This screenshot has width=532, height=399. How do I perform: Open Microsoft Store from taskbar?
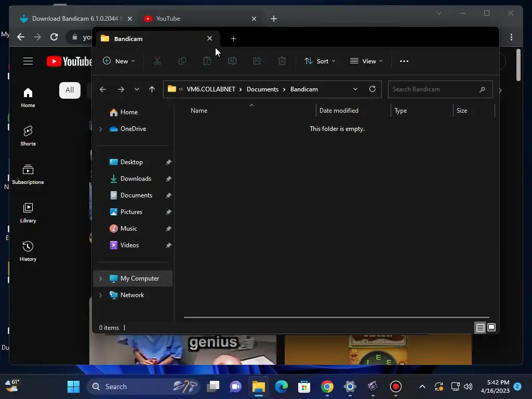coord(304,387)
